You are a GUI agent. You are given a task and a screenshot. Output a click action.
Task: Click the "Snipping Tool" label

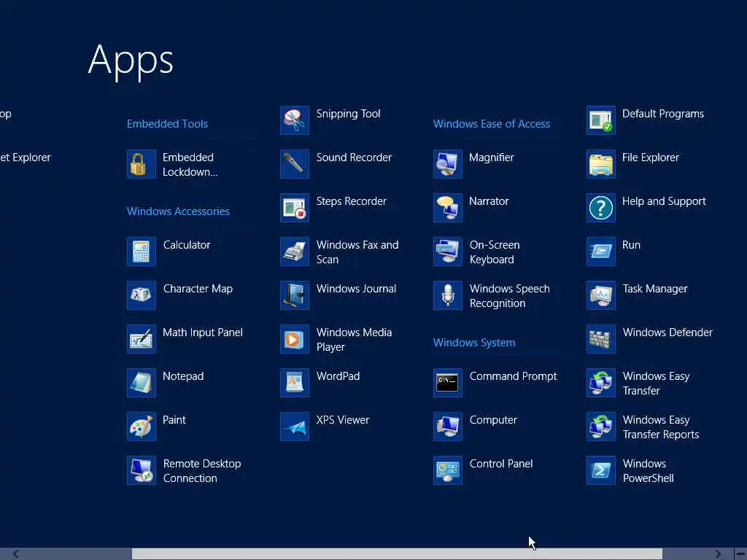[348, 114]
